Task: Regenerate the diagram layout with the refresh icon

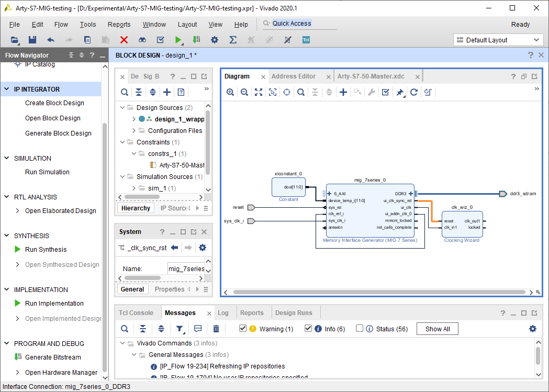Action: [414, 92]
